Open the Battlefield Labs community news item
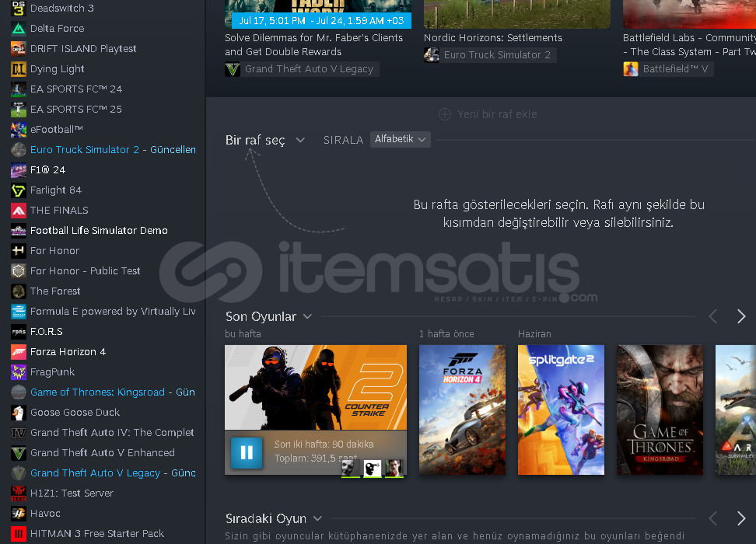This screenshot has width=756, height=544. [x=689, y=45]
